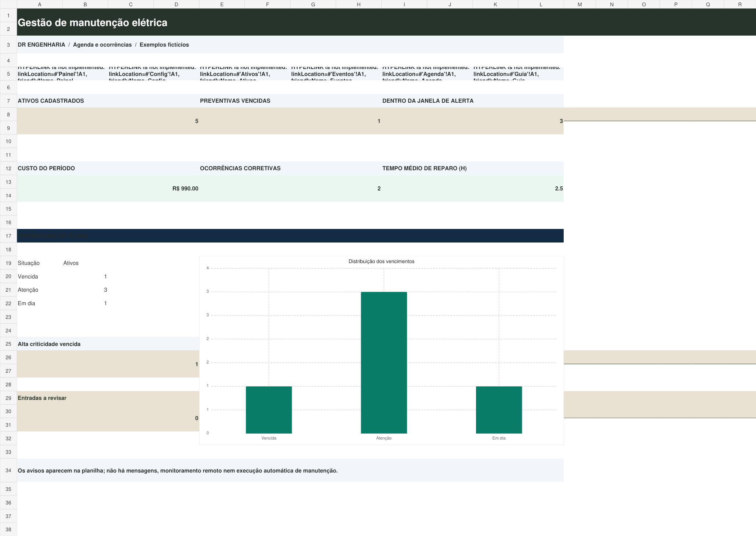This screenshot has width=756, height=536.
Task: Select the PREVENTIVAS VENCIDAS label
Action: point(235,101)
